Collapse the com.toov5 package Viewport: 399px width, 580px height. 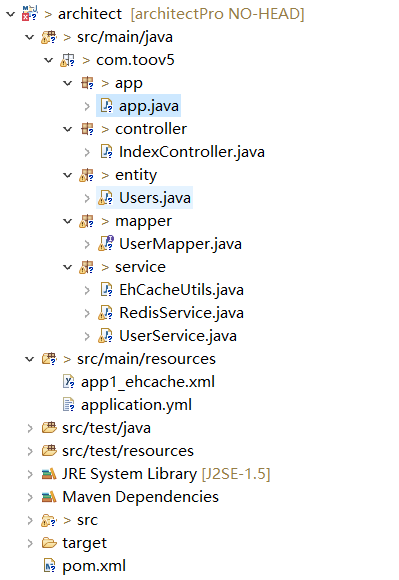(48, 60)
